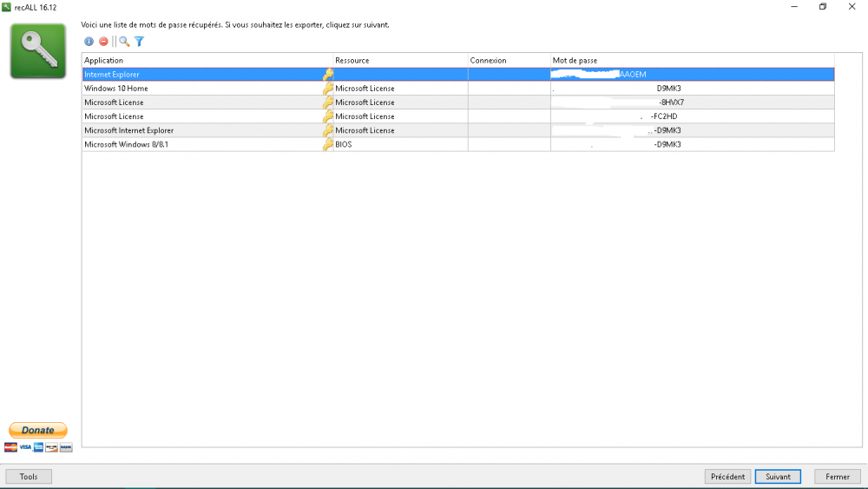868x489 pixels.
Task: Open search with the magnifier icon
Action: [124, 42]
